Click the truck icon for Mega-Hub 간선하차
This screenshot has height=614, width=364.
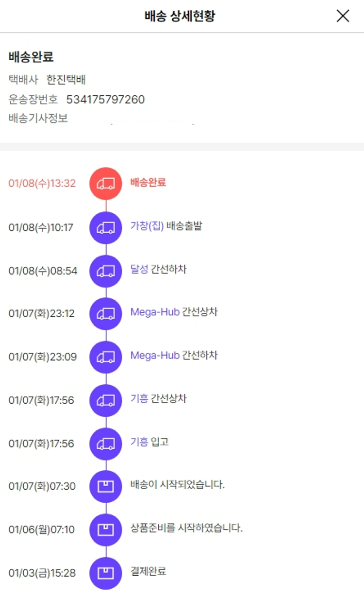pos(106,357)
